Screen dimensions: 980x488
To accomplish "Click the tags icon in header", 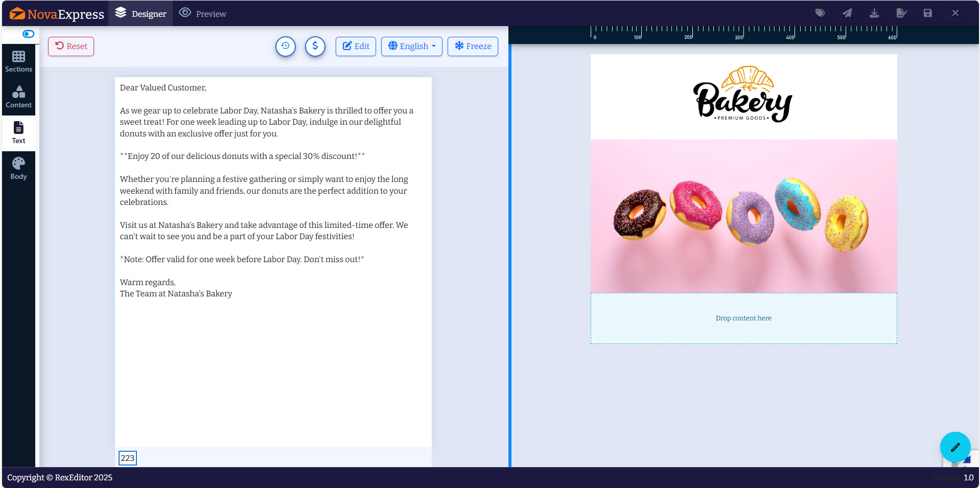I will pyautogui.click(x=820, y=13).
